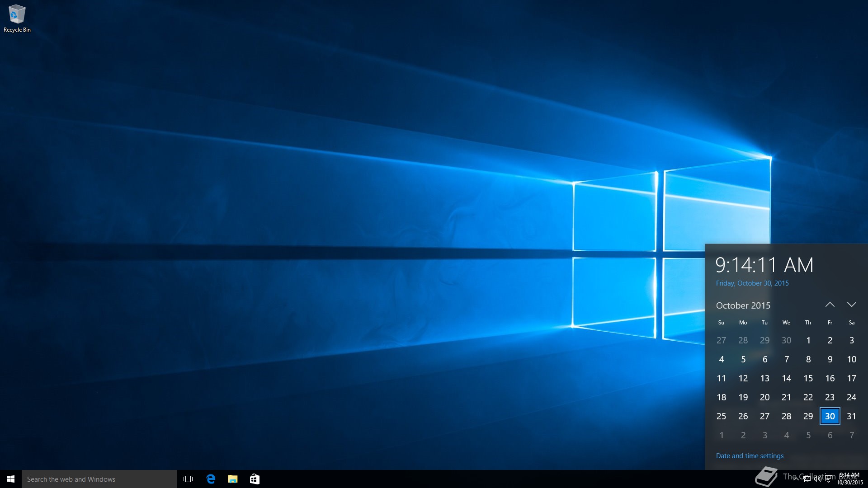Pick date 13 in the calendar
Image resolution: width=868 pixels, height=488 pixels.
[x=765, y=378]
